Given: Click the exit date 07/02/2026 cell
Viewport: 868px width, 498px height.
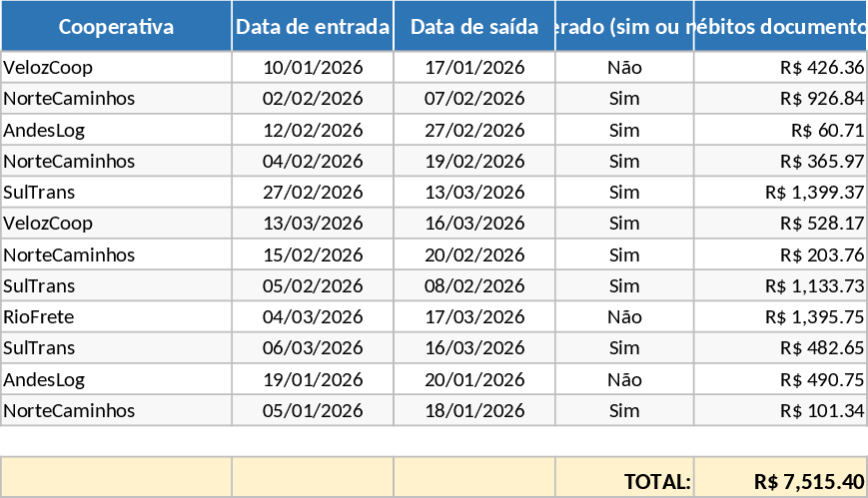Looking at the screenshot, I should tap(474, 99).
